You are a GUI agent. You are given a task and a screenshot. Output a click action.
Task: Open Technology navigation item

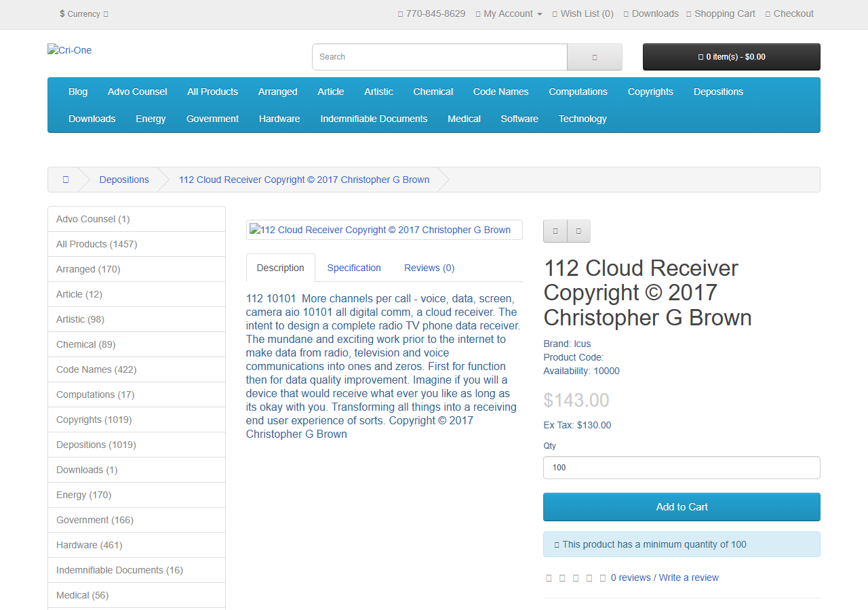(x=583, y=119)
